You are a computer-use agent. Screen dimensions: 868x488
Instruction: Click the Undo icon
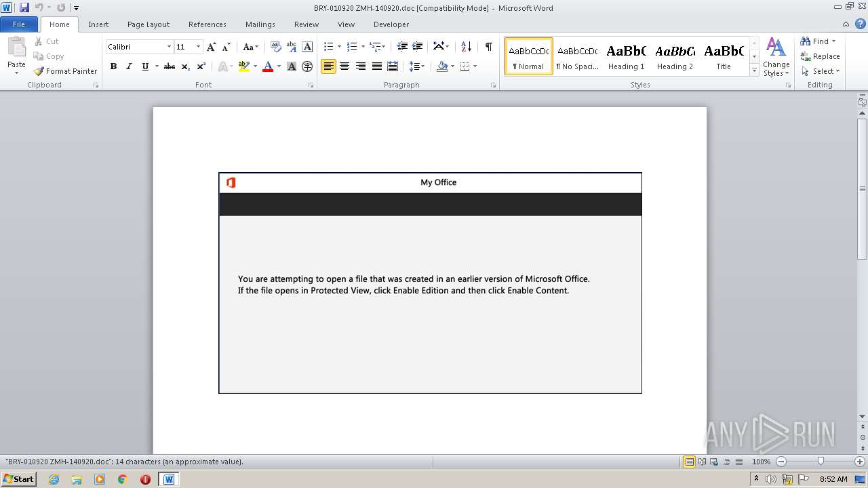tap(39, 7)
